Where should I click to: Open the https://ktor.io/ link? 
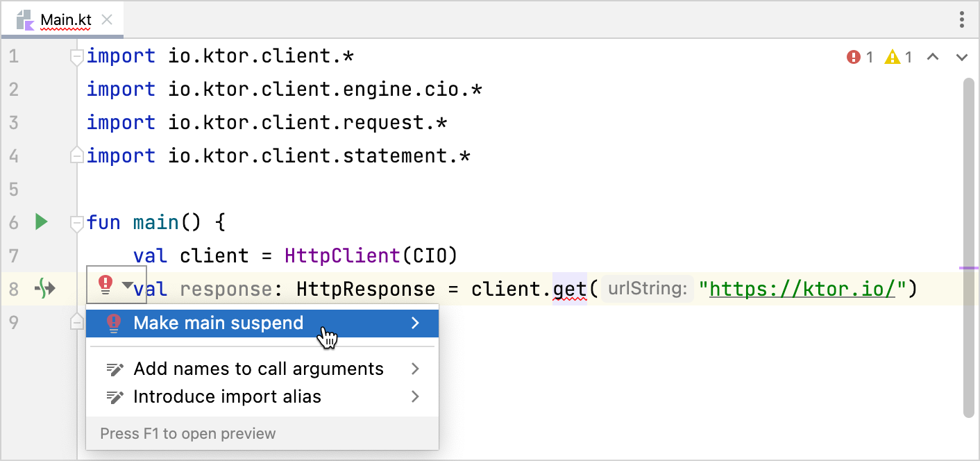click(803, 288)
